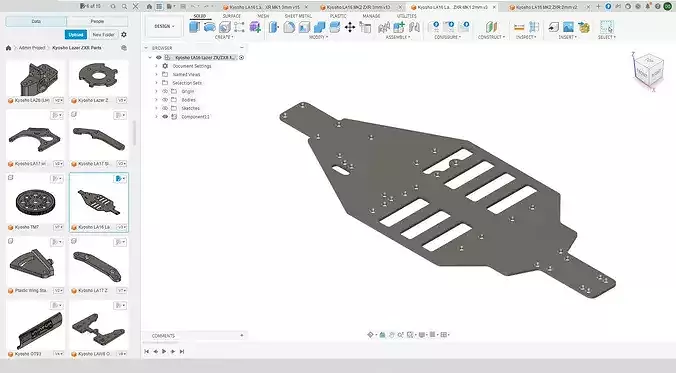Toggle visibility of the Bodies folder

click(x=165, y=100)
